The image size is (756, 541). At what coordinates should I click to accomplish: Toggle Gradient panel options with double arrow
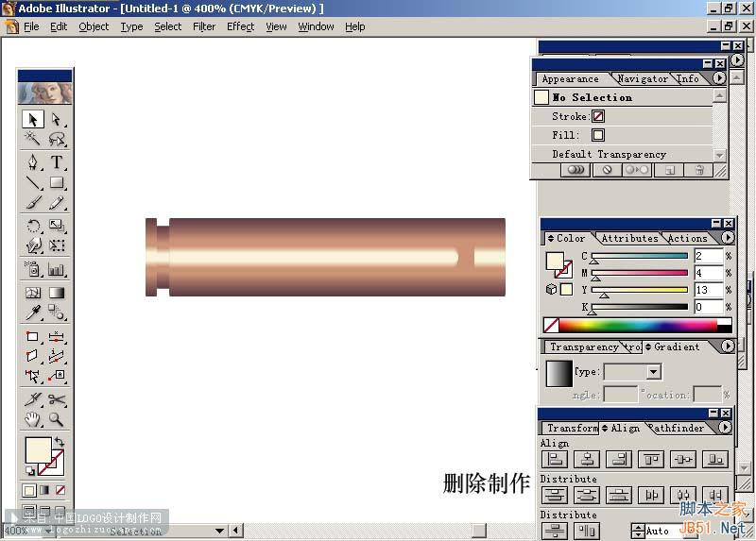pyautogui.click(x=648, y=347)
